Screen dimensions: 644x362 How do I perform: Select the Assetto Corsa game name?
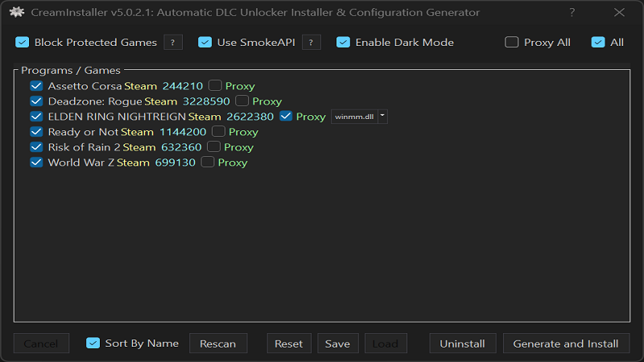85,86
